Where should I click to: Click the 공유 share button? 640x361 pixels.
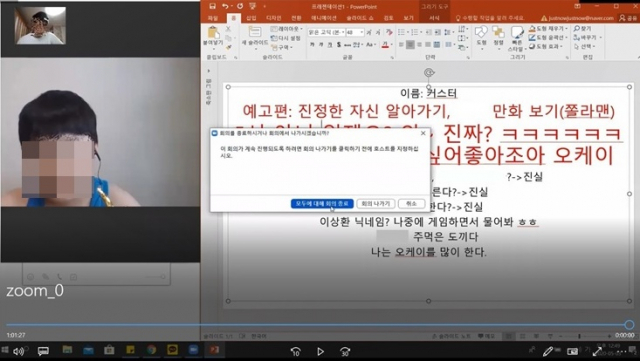click(628, 18)
